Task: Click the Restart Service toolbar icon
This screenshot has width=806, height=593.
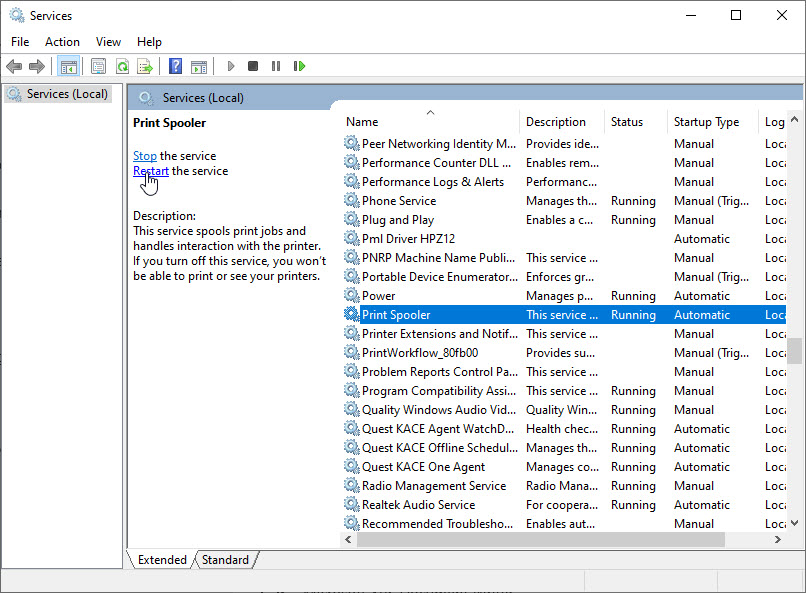Action: click(x=299, y=66)
